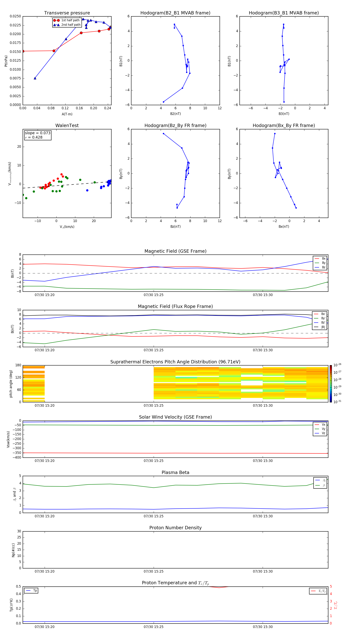Click '07/30 15:30' tick under the Plasma Beta plot

(x=262, y=516)
